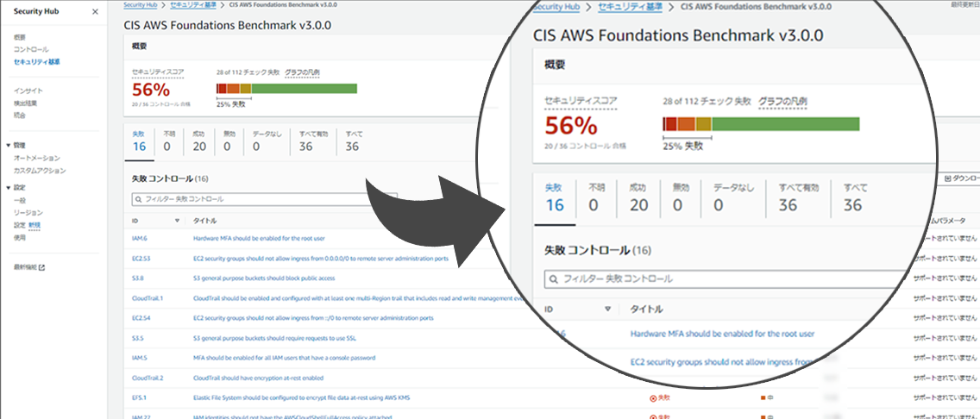Image resolution: width=980 pixels, height=419 pixels.
Task: Select 失敗 16 tab in unmagnified page
Action: [139, 141]
